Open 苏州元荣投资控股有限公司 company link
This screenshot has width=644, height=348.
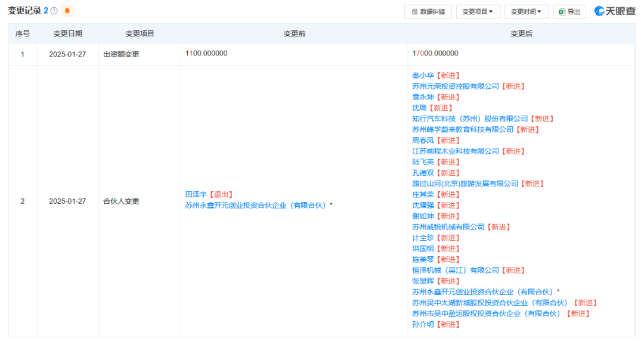[x=455, y=86]
